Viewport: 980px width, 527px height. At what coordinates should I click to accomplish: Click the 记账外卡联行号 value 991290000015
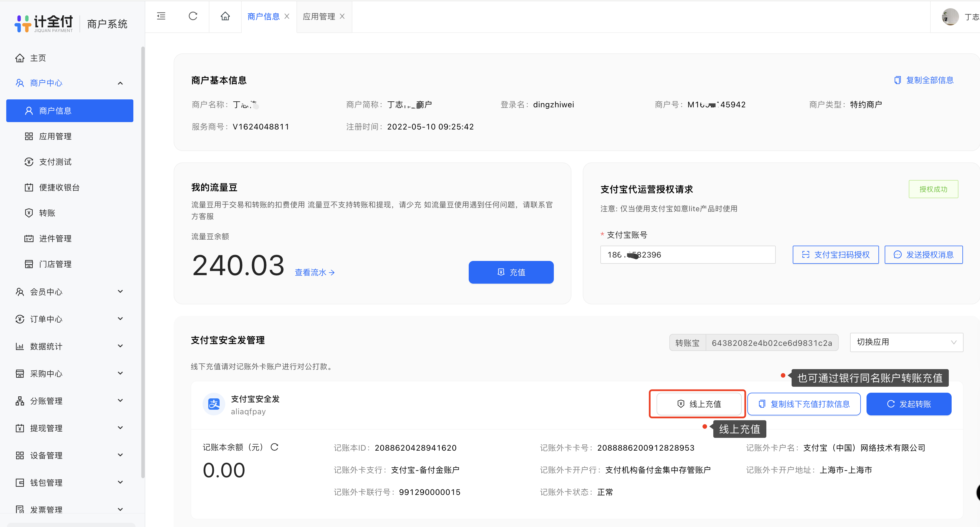pos(430,492)
